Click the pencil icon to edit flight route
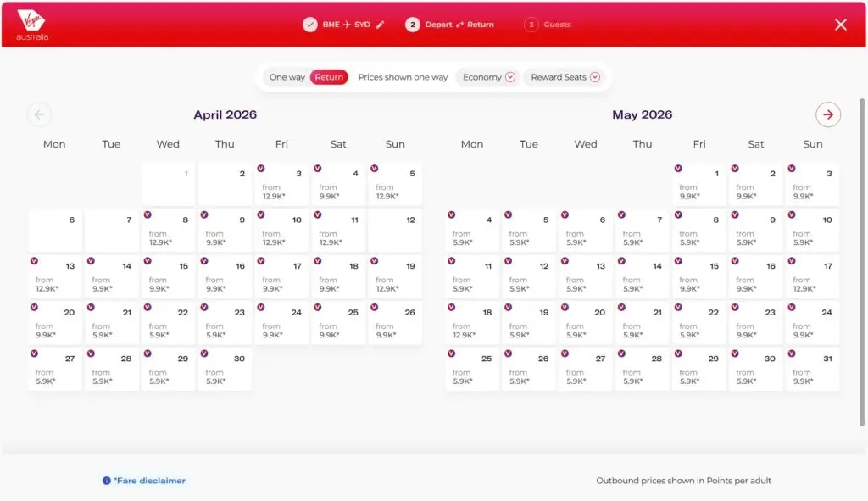 pos(379,24)
